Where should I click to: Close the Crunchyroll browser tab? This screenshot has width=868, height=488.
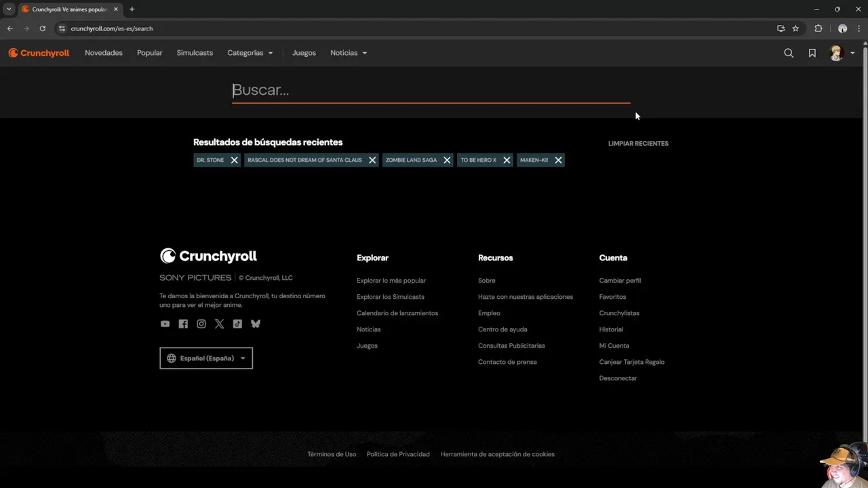116,9
